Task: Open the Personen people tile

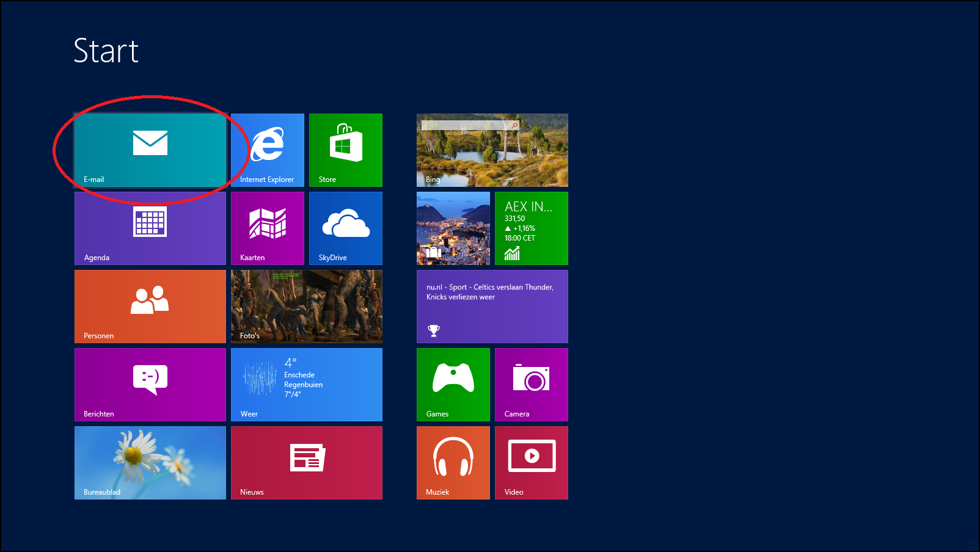Action: click(150, 307)
